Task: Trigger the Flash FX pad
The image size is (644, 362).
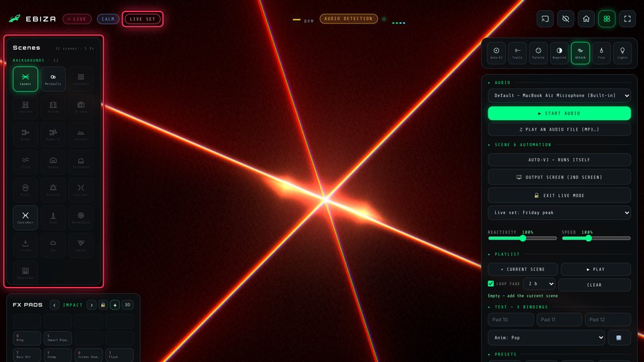Action: coord(119,355)
